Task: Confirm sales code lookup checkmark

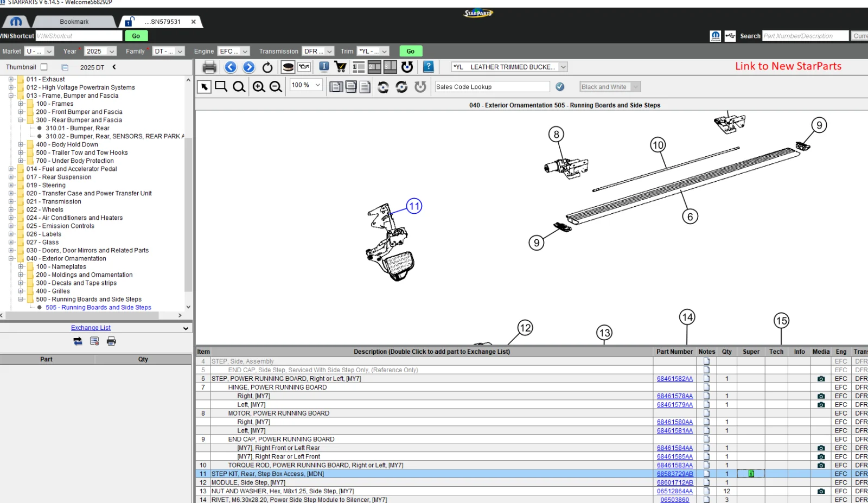Action: pos(560,87)
